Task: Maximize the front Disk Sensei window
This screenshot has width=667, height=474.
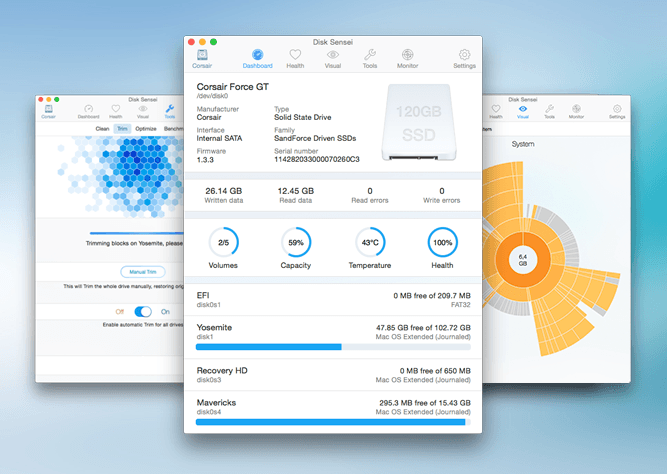Action: [x=214, y=42]
